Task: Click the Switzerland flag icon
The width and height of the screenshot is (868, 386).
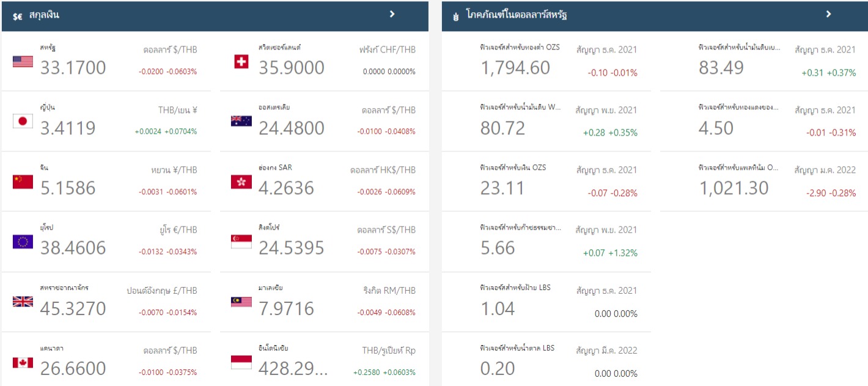Action: click(241, 61)
